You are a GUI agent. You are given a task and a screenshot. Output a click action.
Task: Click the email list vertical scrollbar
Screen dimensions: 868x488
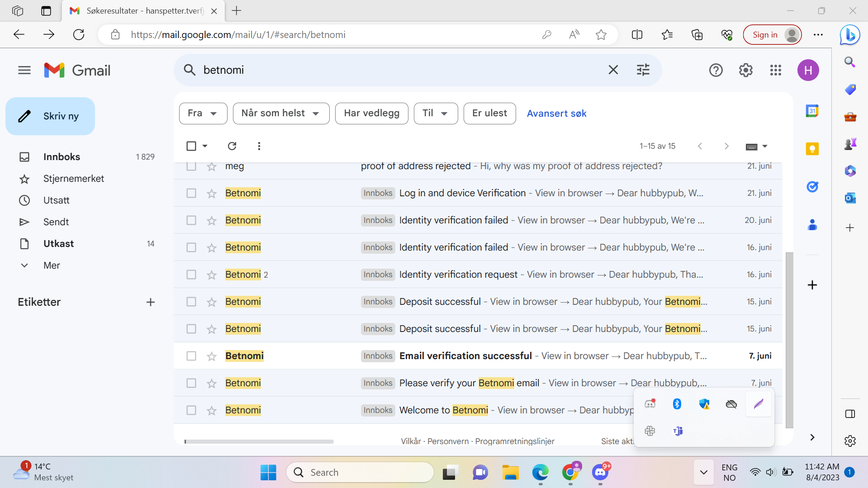pos(789,340)
